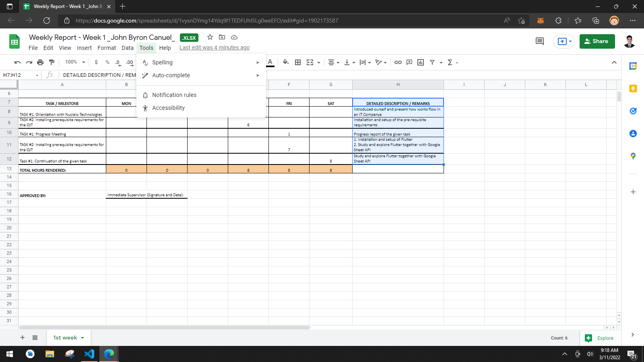Image resolution: width=644 pixels, height=362 pixels.
Task: Undo the last action
Action: pyautogui.click(x=17, y=62)
